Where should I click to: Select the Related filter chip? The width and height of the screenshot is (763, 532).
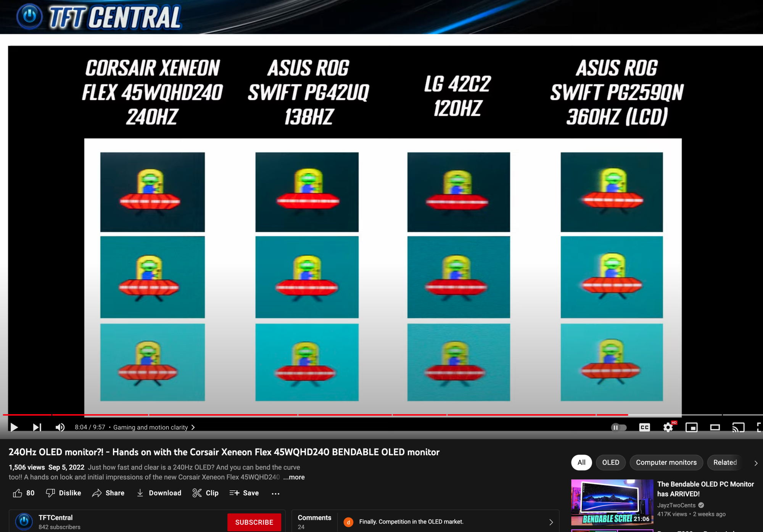point(725,462)
